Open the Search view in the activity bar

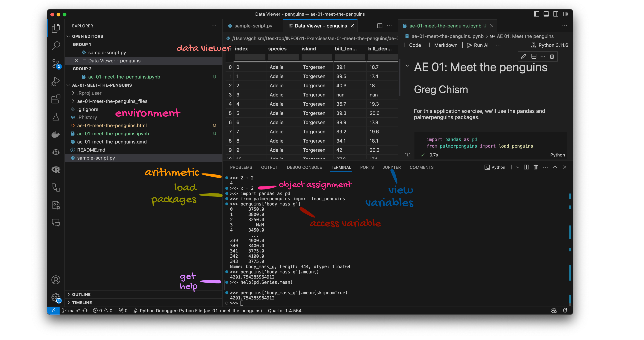coord(56,46)
